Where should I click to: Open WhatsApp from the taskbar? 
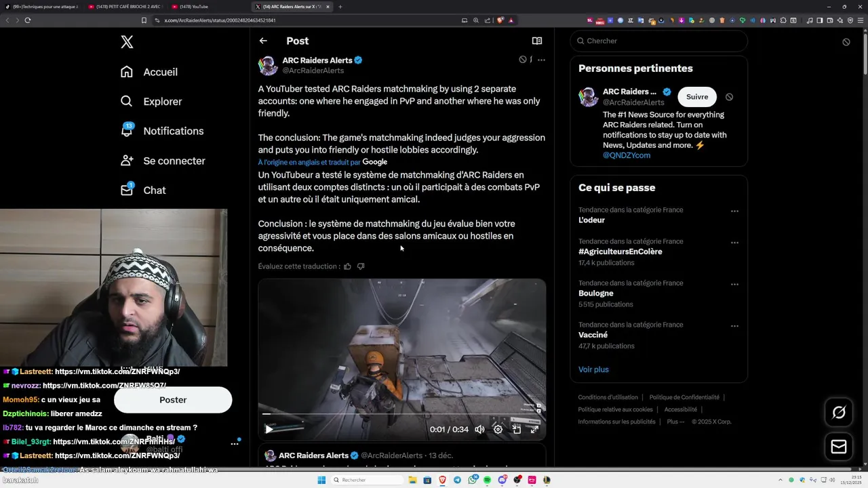coord(472,480)
